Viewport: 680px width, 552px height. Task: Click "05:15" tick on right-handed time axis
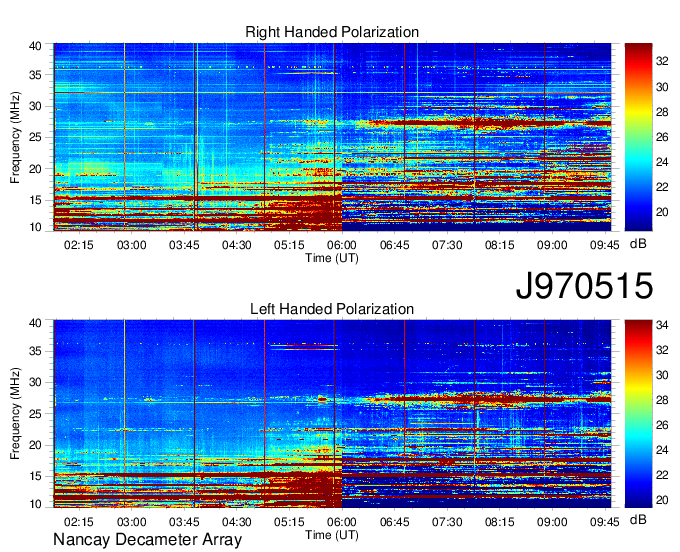(289, 245)
